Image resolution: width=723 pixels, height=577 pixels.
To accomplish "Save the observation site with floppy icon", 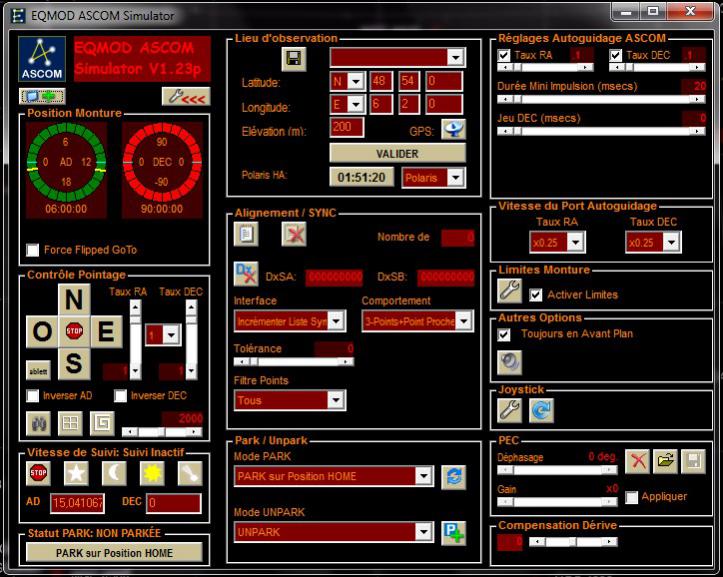I will (x=294, y=59).
